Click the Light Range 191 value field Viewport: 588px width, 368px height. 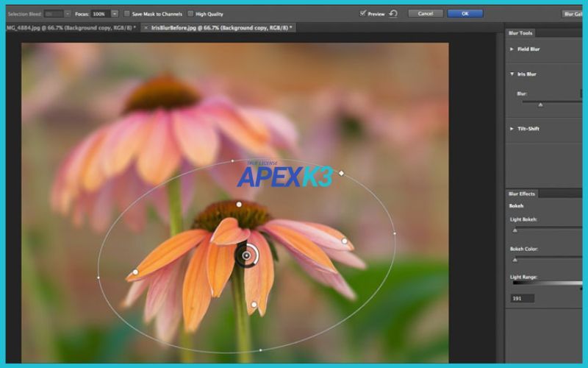523,299
